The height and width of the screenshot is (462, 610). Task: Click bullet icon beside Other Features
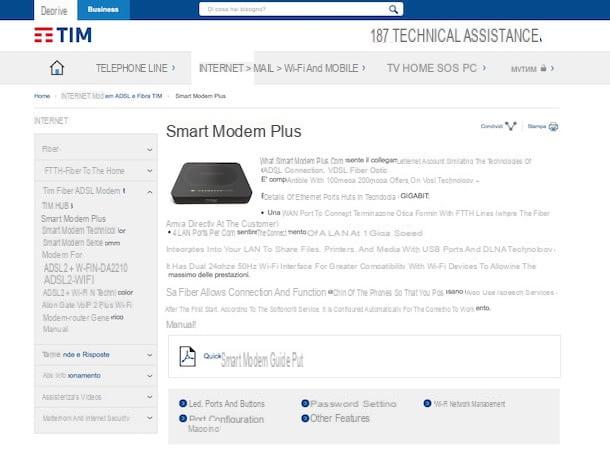tap(305, 418)
